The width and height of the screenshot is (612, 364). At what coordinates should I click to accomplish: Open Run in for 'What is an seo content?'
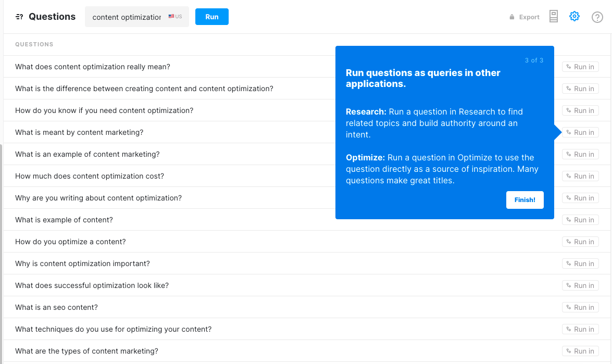tap(580, 307)
